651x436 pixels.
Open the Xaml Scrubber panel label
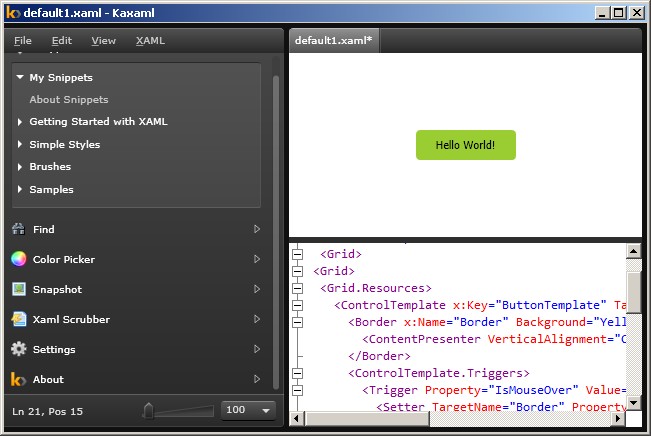[x=71, y=319]
